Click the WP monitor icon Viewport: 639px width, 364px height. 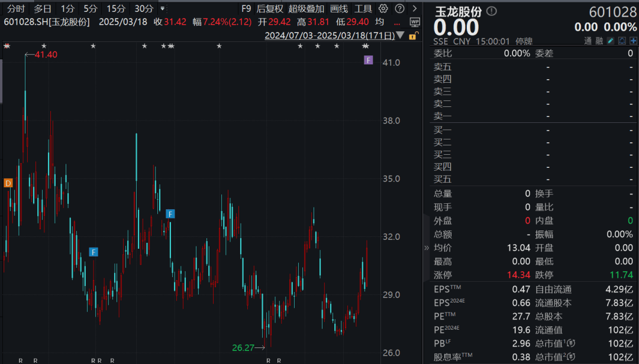tap(414, 22)
